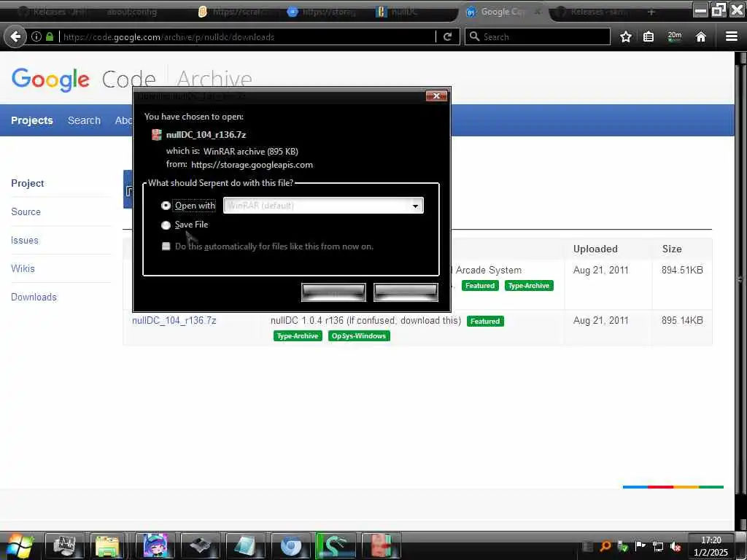Open the glass notepad taskbar icon

point(245,546)
